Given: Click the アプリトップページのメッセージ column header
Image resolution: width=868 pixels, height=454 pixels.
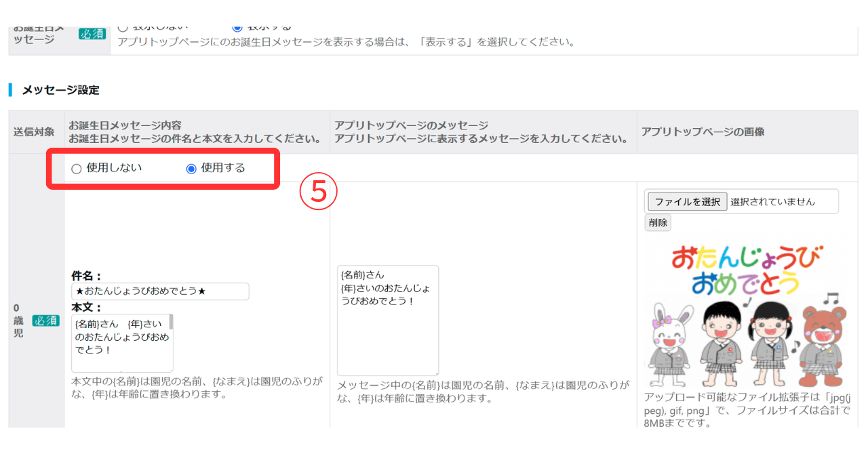Looking at the screenshot, I should pos(411,126).
